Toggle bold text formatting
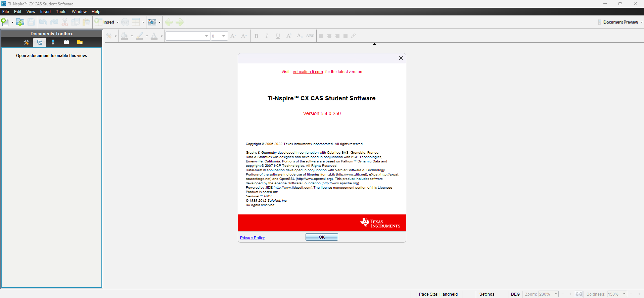The width and height of the screenshot is (644, 298). coord(256,36)
